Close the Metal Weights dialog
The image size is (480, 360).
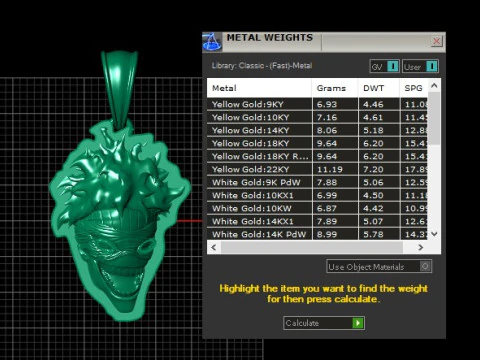click(x=436, y=41)
